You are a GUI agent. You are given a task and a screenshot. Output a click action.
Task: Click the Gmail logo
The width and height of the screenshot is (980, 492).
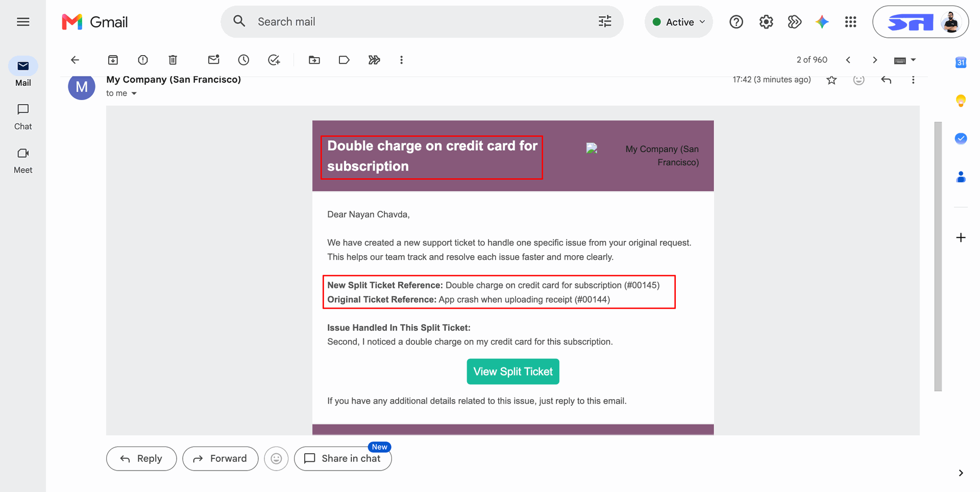pos(95,22)
